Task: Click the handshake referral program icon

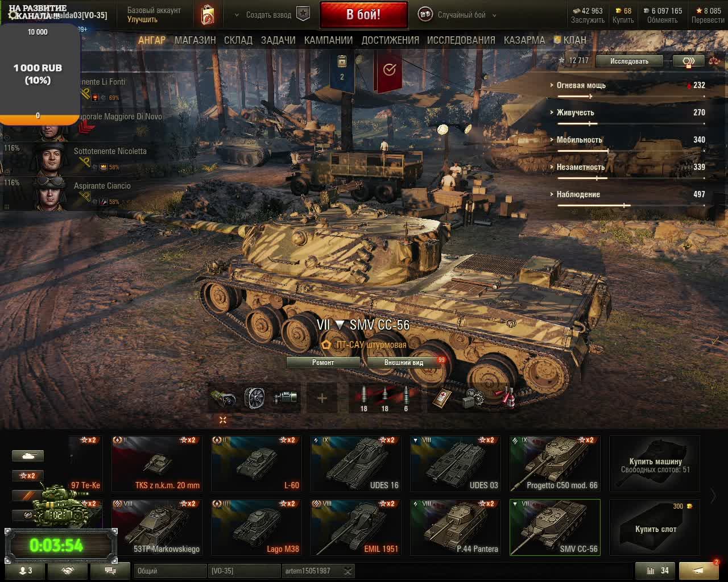Action: [x=68, y=571]
